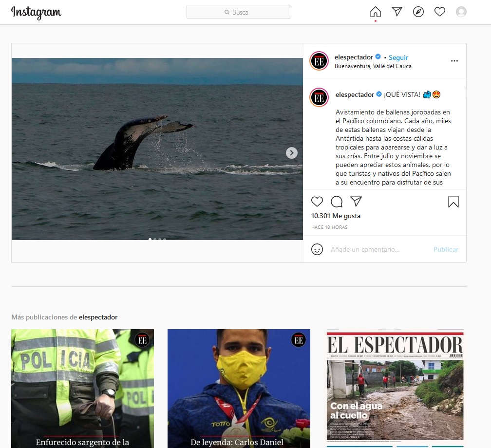Click the ¡QUÉ VISTA! caption text

[402, 94]
